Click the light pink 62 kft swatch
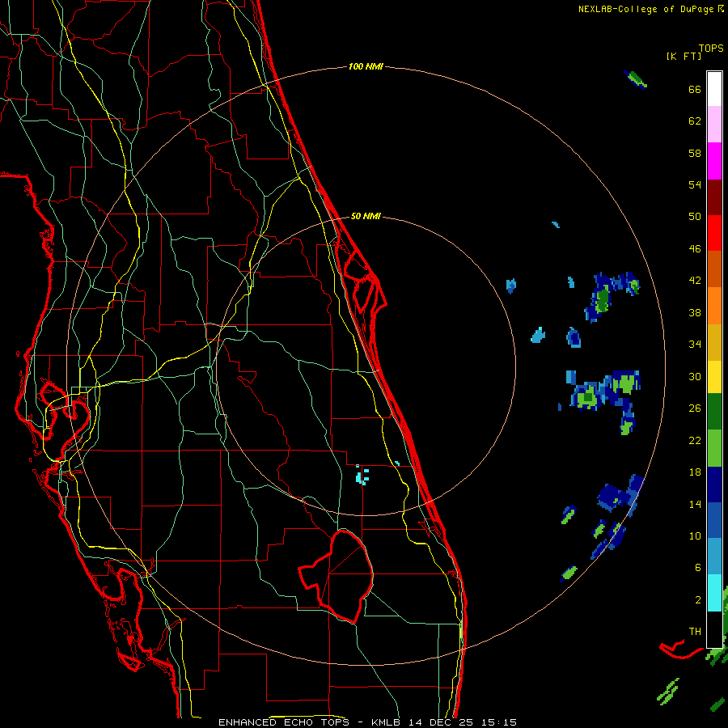Viewport: 728px width, 728px height. (x=714, y=125)
